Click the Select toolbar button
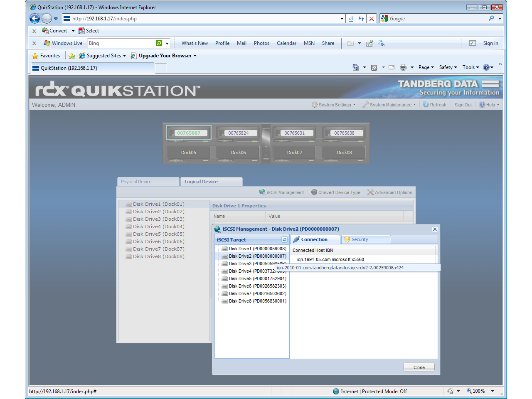Screen dimensions: 532x399 tap(89, 31)
